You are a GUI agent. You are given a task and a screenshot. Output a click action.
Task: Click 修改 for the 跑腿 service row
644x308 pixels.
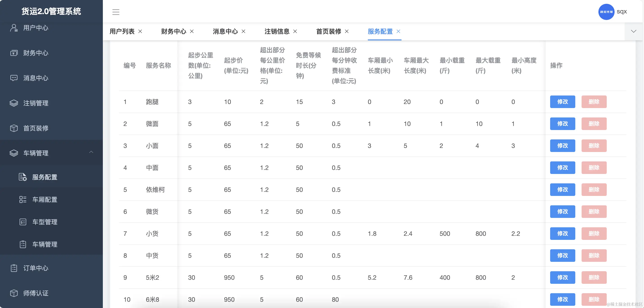pos(562,102)
